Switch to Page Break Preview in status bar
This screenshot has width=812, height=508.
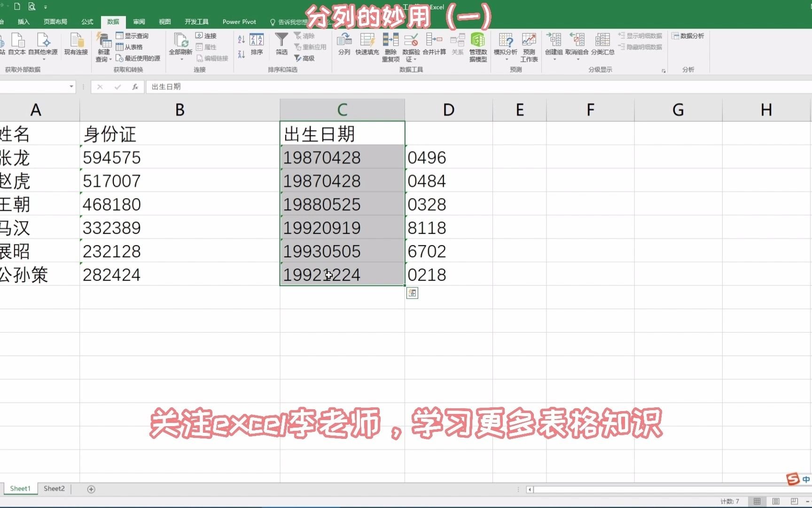point(794,501)
